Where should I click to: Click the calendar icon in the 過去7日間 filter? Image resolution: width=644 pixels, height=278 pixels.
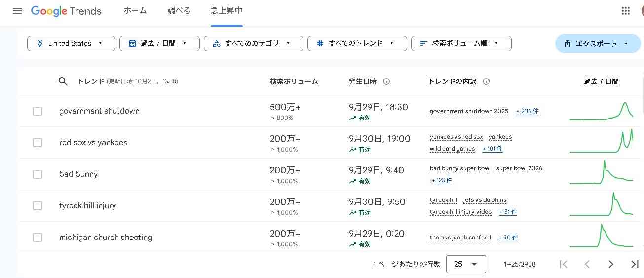pos(132,43)
